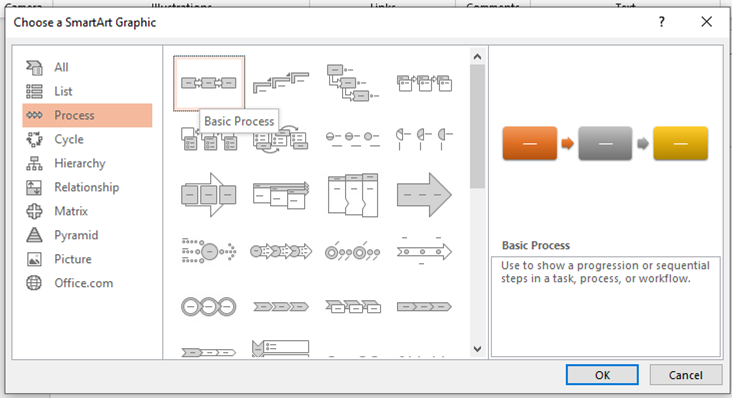Pick the chevron with overlapping boxes layout
The width and height of the screenshot is (732, 398).
[352, 307]
